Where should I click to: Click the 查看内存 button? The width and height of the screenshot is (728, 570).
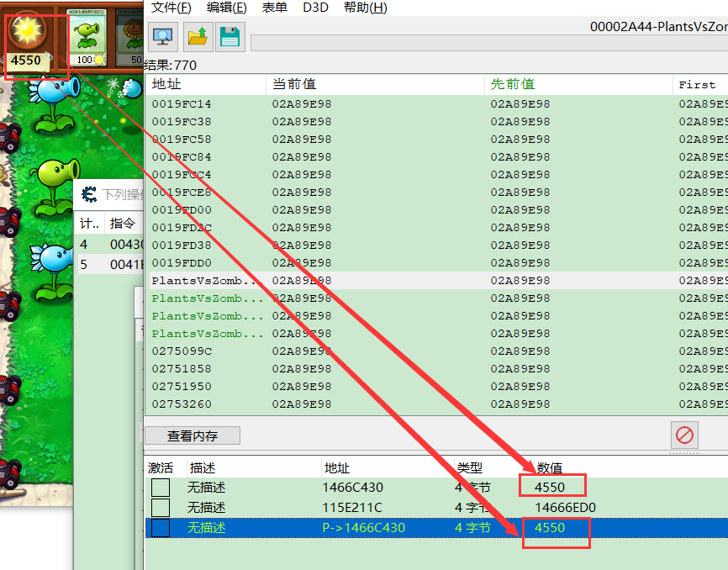(x=193, y=435)
